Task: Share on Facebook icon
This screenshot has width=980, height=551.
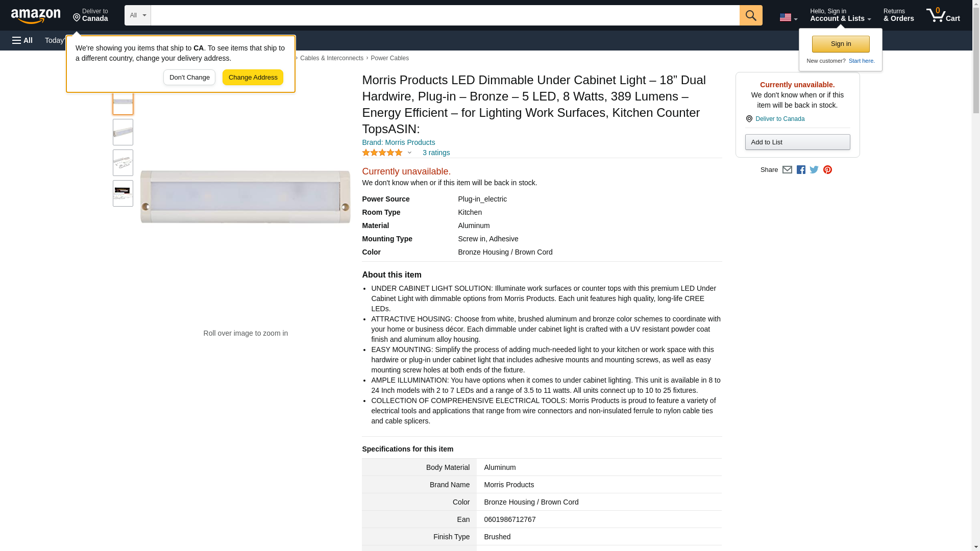Action: tap(801, 170)
